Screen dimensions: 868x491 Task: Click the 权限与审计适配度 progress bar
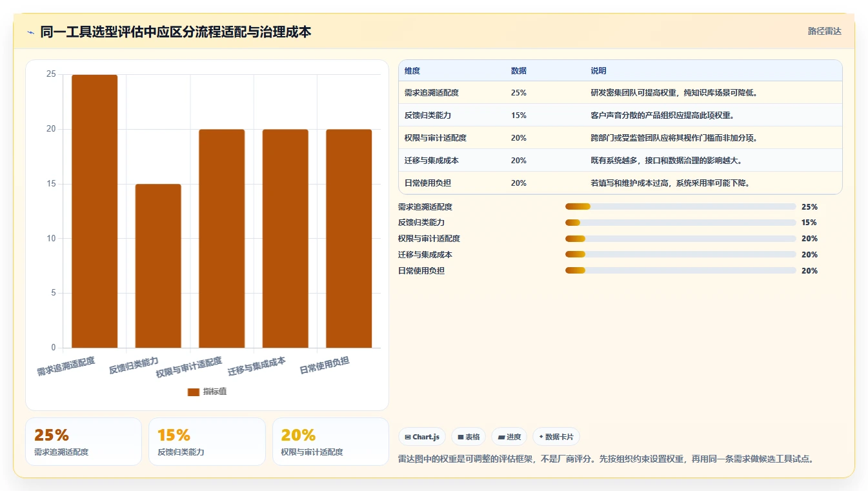[680, 239]
